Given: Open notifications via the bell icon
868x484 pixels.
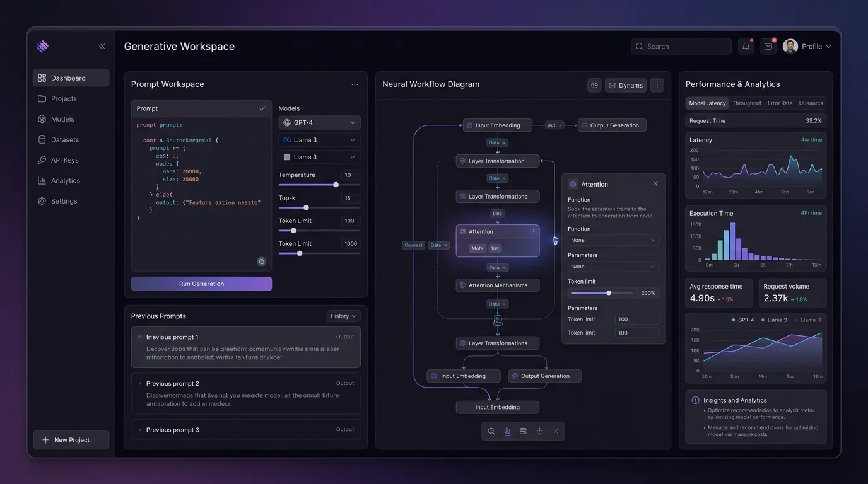Looking at the screenshot, I should [746, 46].
